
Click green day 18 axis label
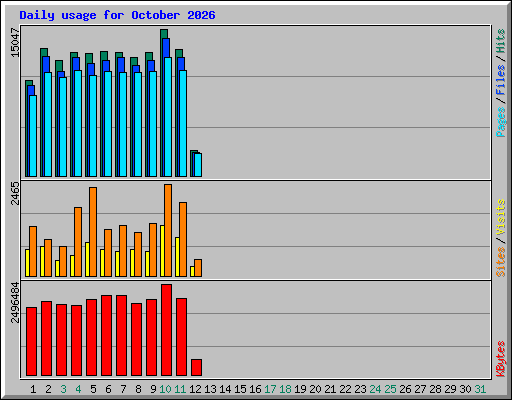click(x=285, y=389)
